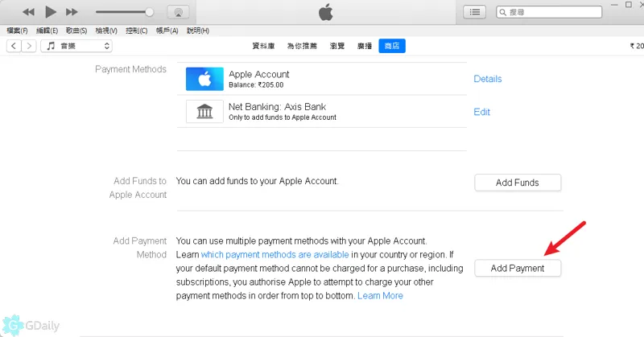Skip forward with the fast-forward button
Viewport: 644px width, 337px height.
pyautogui.click(x=72, y=12)
